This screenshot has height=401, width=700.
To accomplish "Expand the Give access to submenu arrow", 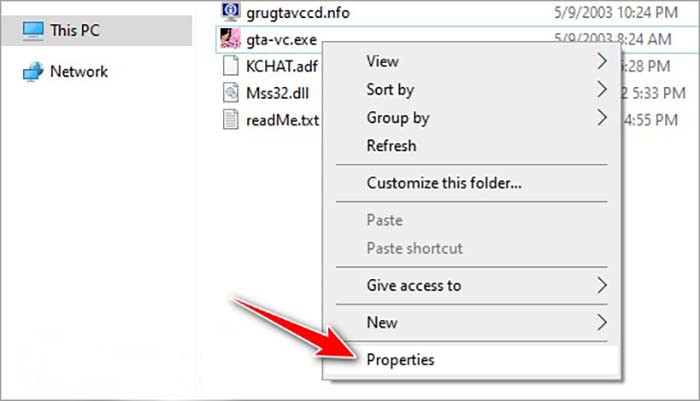I will pos(602,285).
